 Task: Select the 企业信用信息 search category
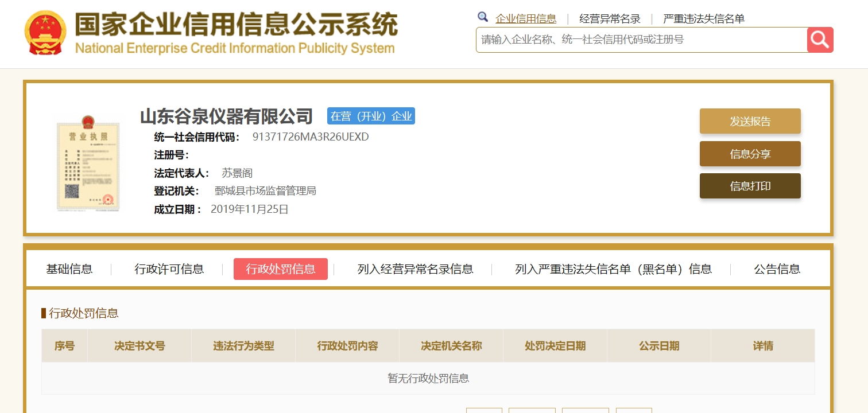tap(526, 18)
